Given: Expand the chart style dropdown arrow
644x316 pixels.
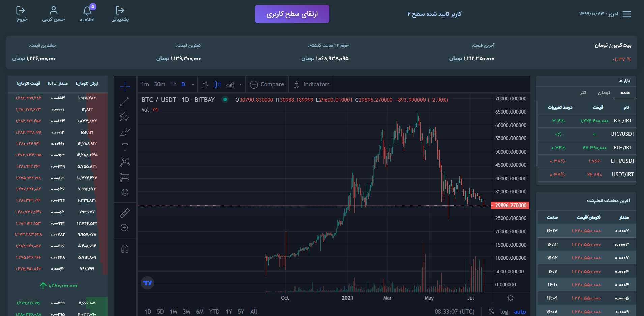Looking at the screenshot, I should click(241, 85).
